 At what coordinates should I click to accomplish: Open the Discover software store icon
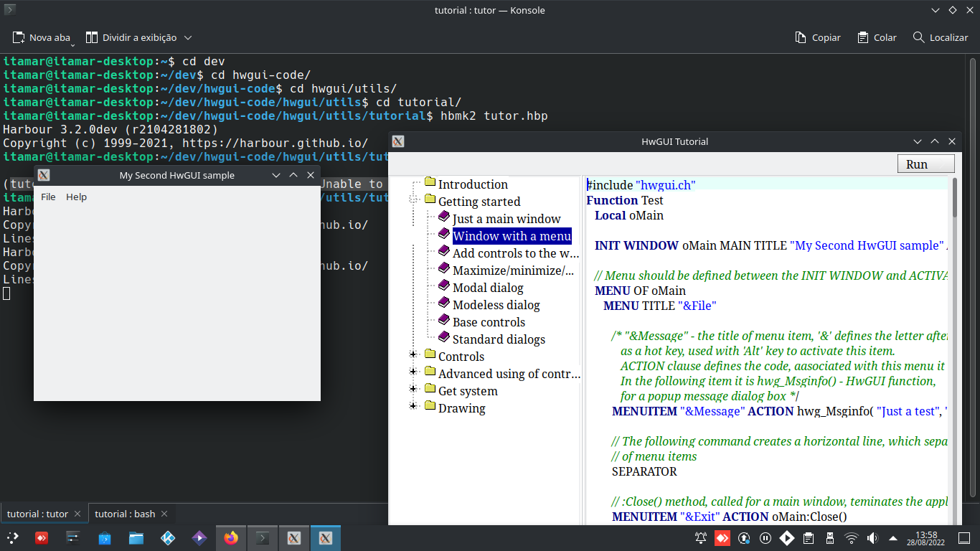(104, 537)
